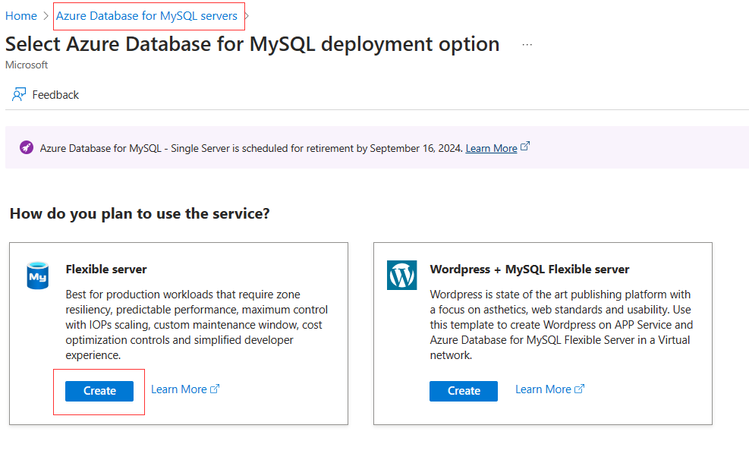Select the Wordpress + MySQL Flexible server heading
Image resolution: width=749 pixels, height=454 pixels.
(529, 269)
